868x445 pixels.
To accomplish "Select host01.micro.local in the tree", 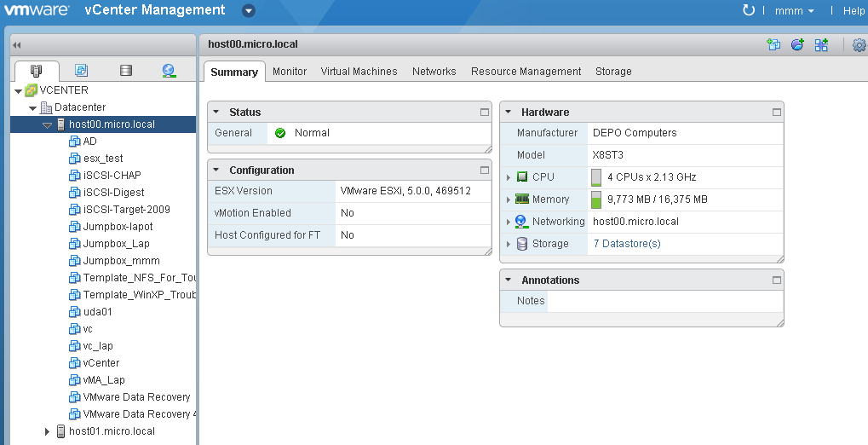I will (112, 431).
